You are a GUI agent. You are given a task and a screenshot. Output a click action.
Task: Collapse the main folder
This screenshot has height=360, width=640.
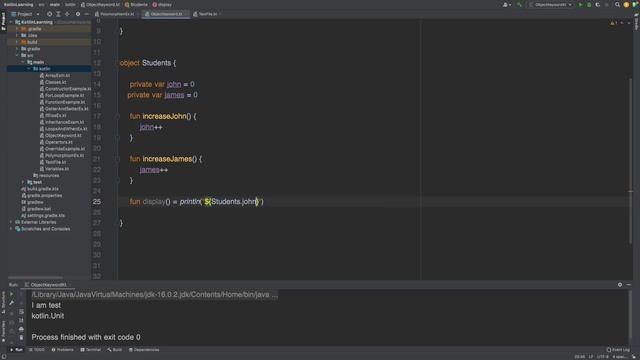point(23,62)
